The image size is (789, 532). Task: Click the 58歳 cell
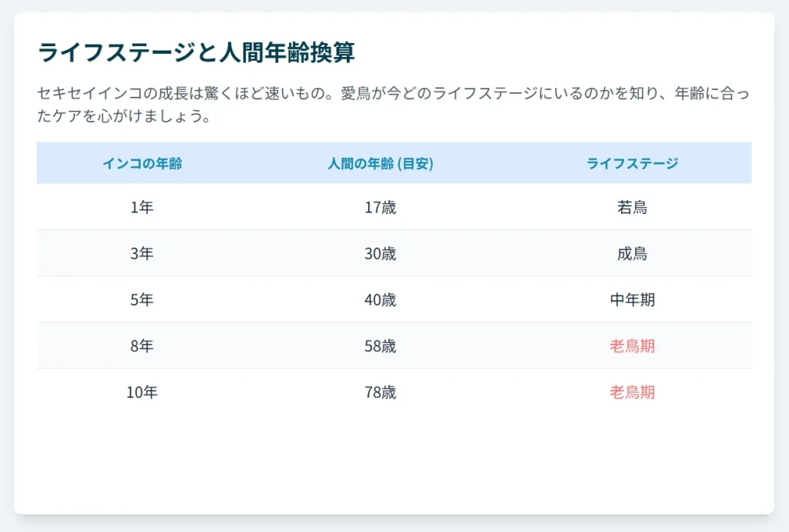click(381, 346)
